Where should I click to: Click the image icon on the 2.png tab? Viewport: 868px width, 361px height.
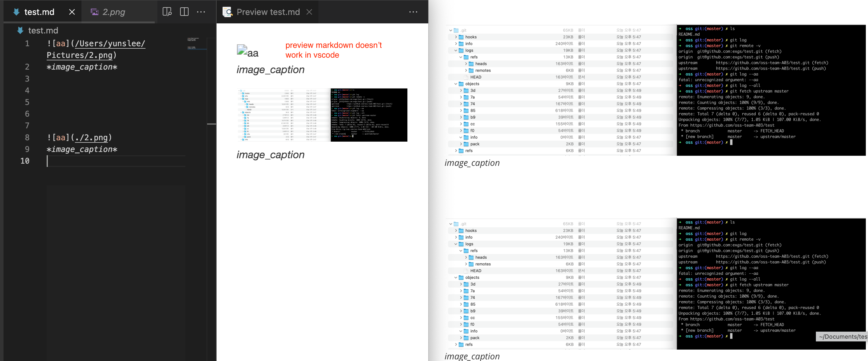coord(95,11)
